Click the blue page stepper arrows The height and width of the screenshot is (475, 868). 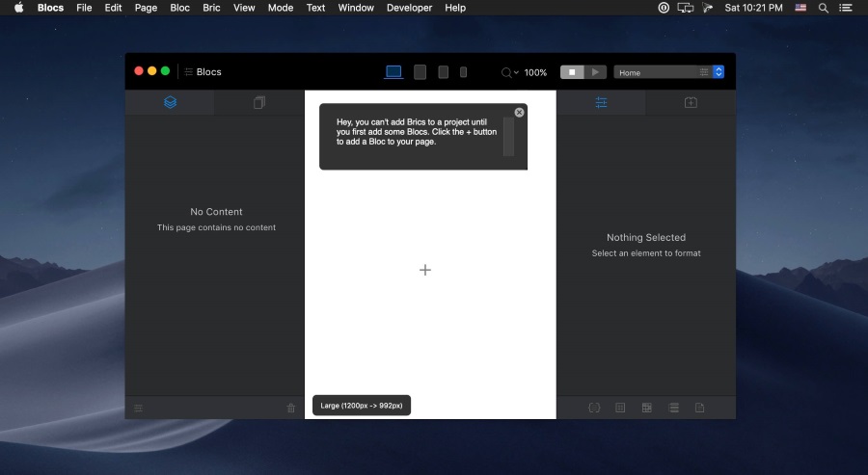click(719, 72)
